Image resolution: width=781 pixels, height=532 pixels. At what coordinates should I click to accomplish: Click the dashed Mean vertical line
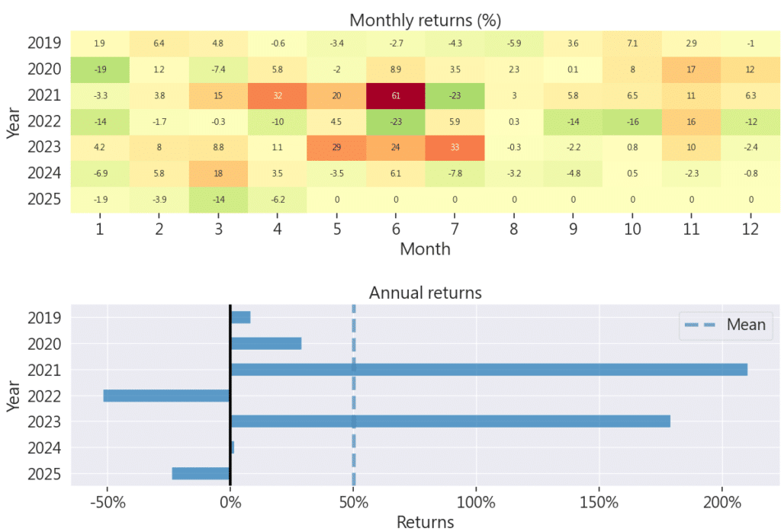coord(353,450)
